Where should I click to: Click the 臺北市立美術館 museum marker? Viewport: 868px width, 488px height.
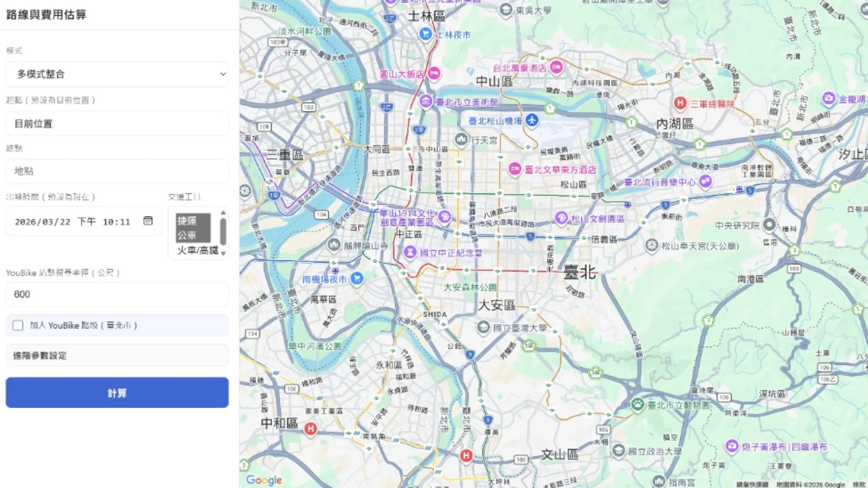click(x=426, y=102)
